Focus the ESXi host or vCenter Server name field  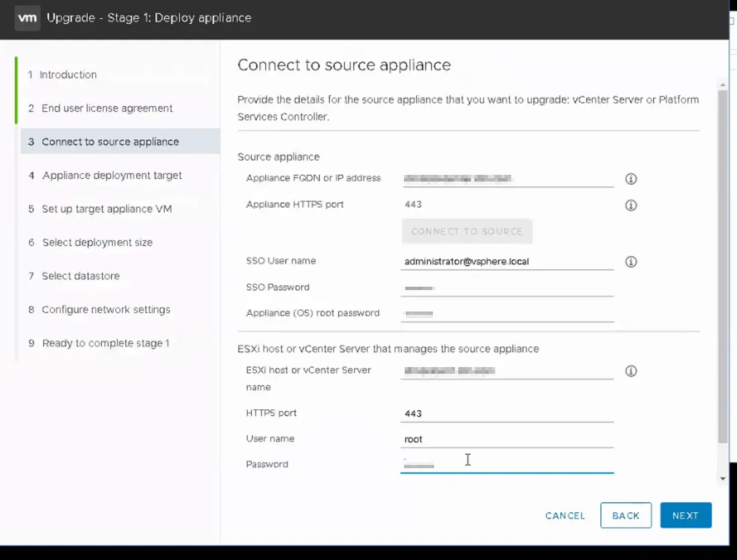tap(507, 370)
